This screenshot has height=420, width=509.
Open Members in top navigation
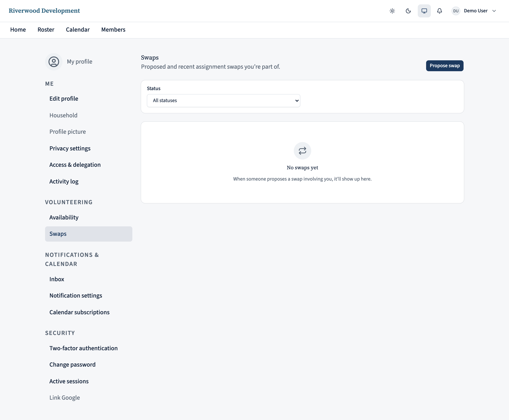point(113,30)
